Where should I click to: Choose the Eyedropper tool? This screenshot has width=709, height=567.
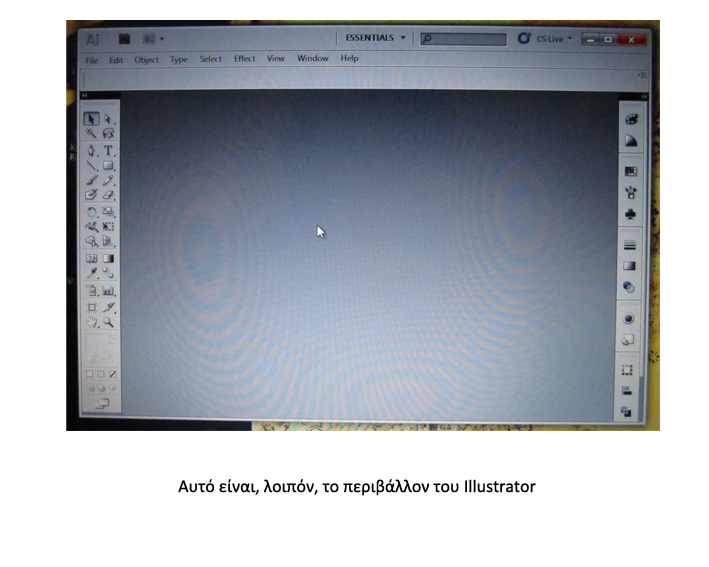coord(91,273)
